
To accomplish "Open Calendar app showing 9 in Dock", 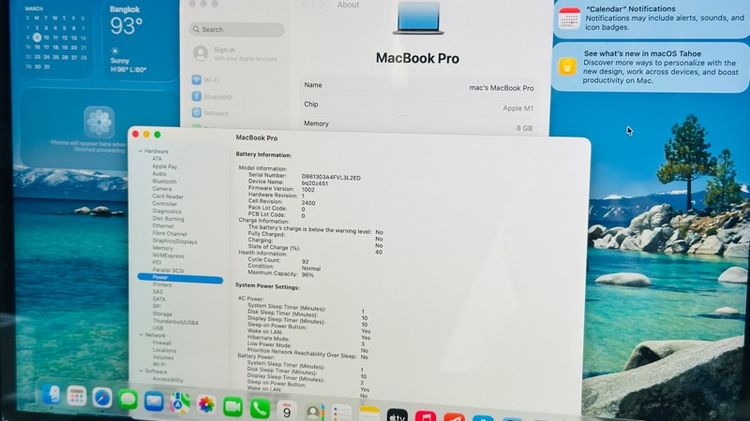I will point(287,410).
